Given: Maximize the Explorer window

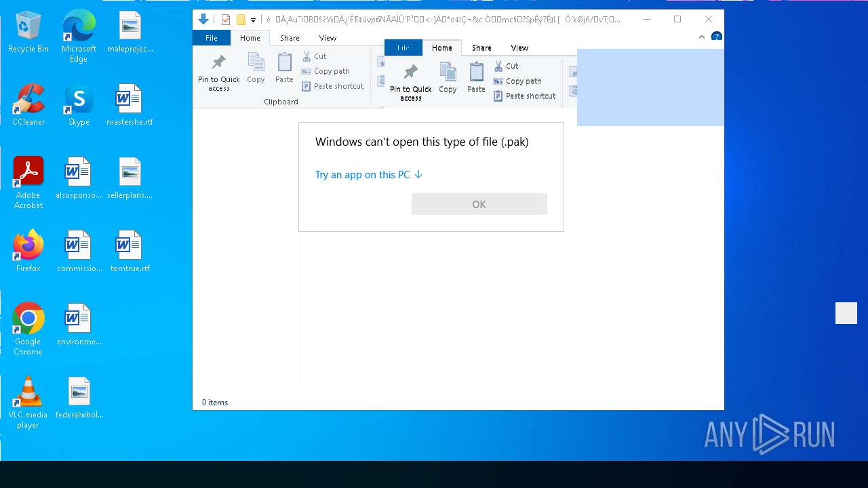Looking at the screenshot, I should click(x=677, y=19).
